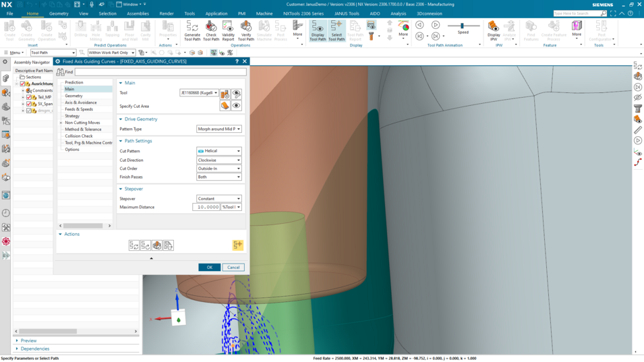This screenshot has height=362, width=644.
Task: Select Feeds & Speeds page
Action: [79, 109]
